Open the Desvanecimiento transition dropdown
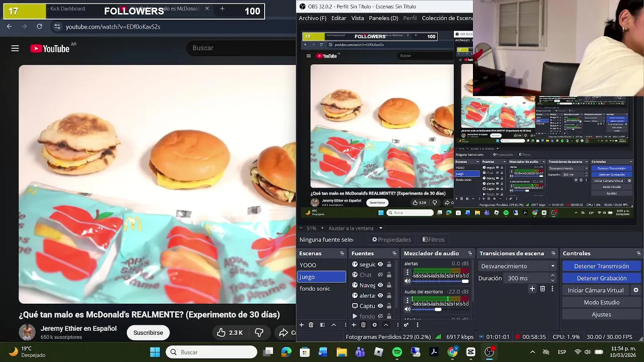 coord(517,266)
